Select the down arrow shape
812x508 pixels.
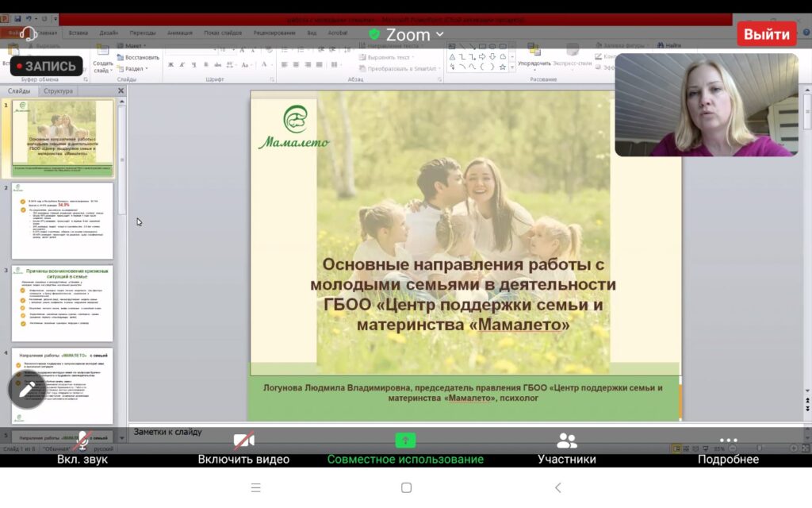coord(492,56)
